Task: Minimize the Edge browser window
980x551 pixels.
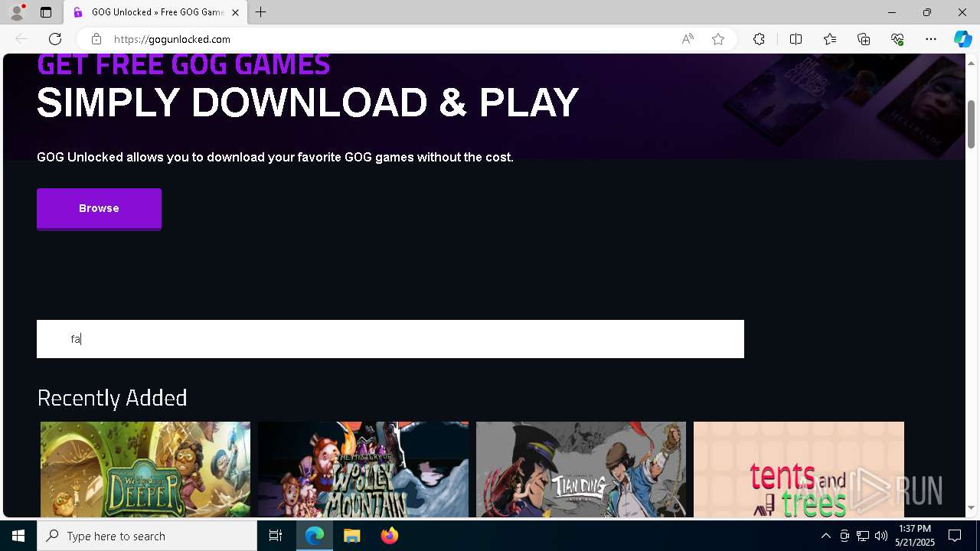Action: [892, 12]
